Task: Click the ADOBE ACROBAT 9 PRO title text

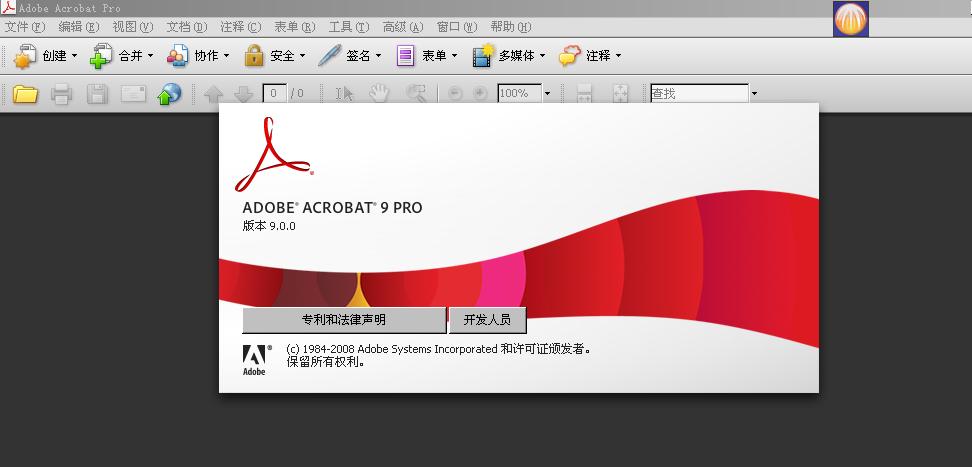Action: pos(332,208)
